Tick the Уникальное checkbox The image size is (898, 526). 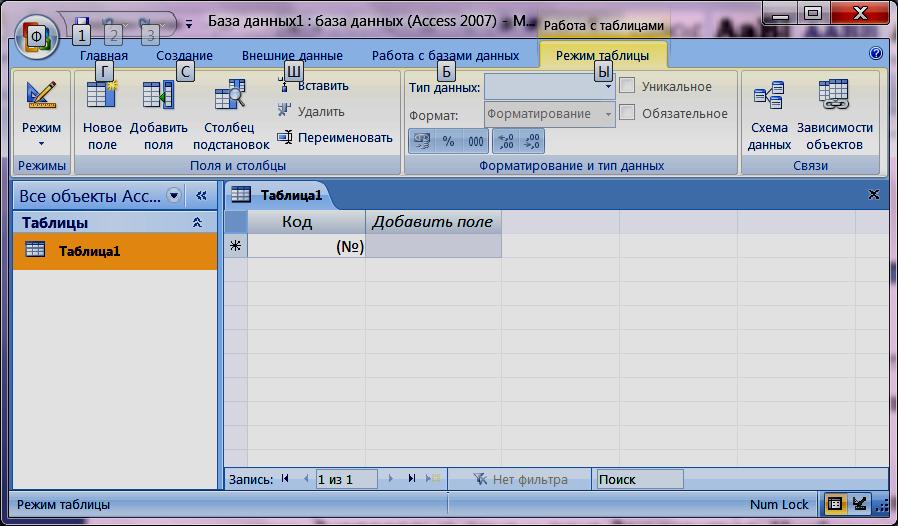627,86
